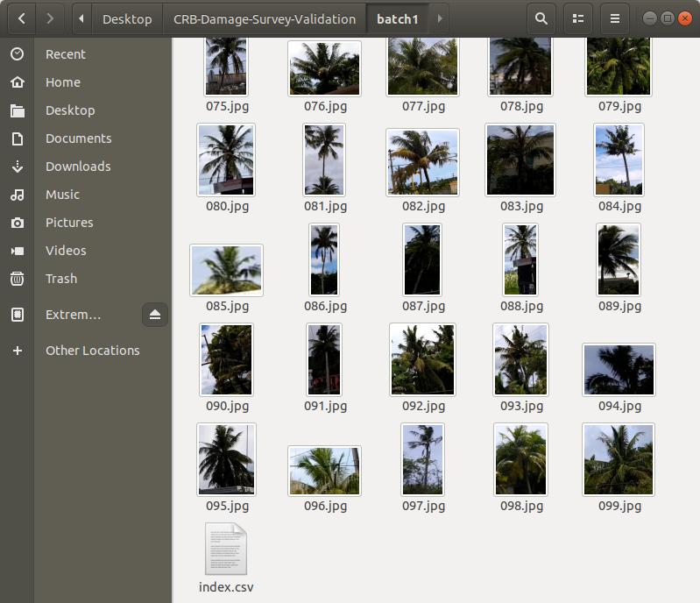Go forward with the right arrow
The width and height of the screenshot is (700, 603).
pyautogui.click(x=51, y=18)
